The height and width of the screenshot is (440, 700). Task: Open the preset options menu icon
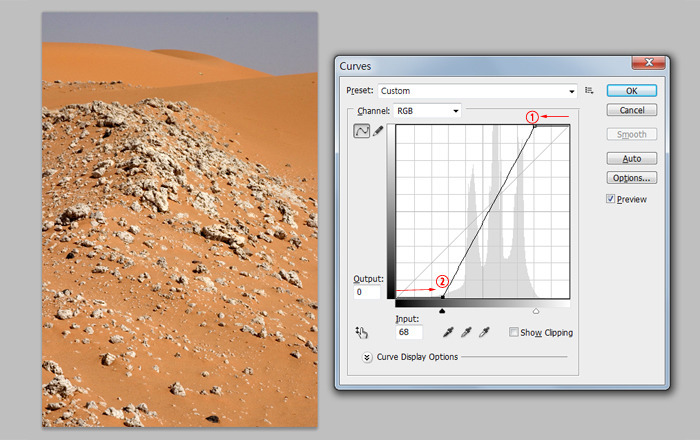[x=589, y=91]
